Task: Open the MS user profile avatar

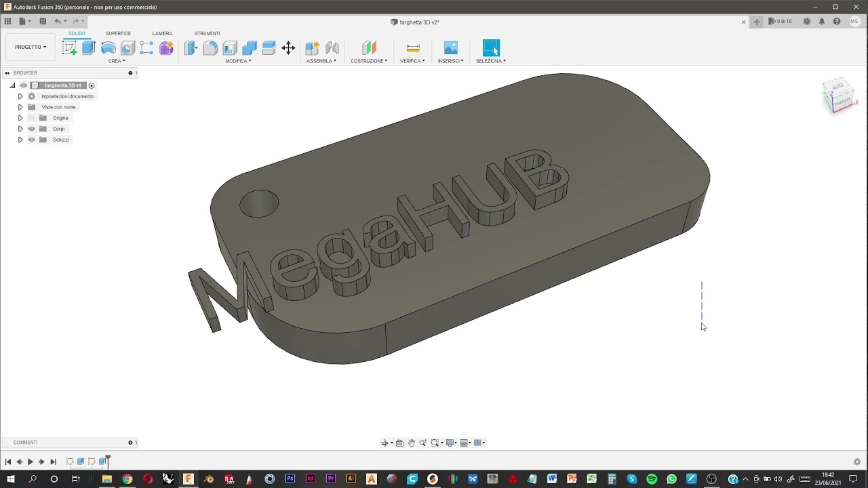Action: (x=854, y=22)
